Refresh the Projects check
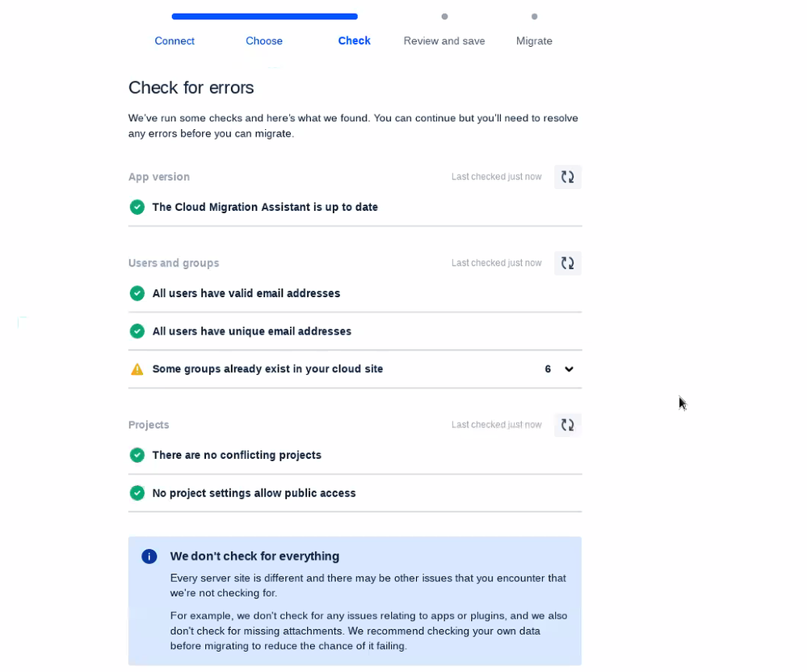Screen dimensions: 807x672 click(568, 425)
